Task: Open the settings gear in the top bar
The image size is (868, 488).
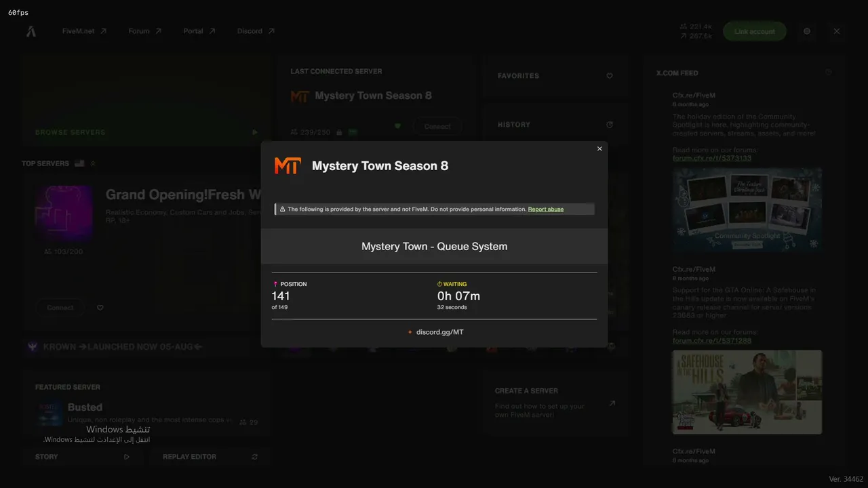Action: pyautogui.click(x=807, y=31)
